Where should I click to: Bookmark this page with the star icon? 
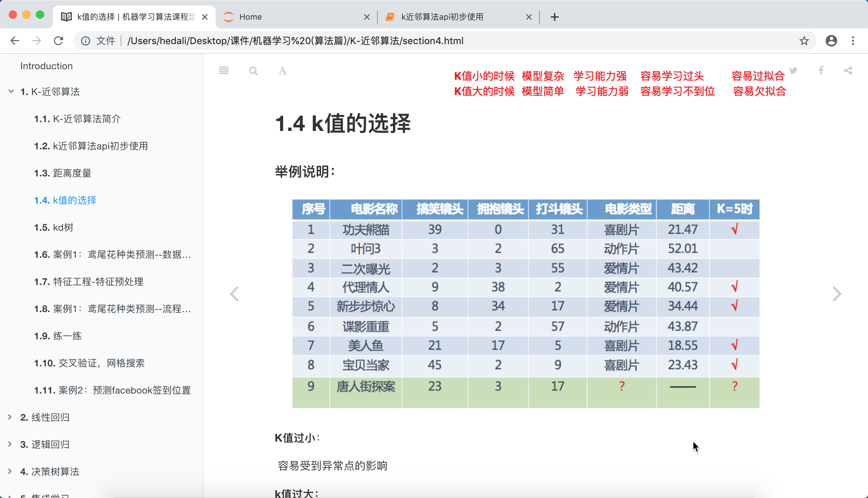point(804,41)
